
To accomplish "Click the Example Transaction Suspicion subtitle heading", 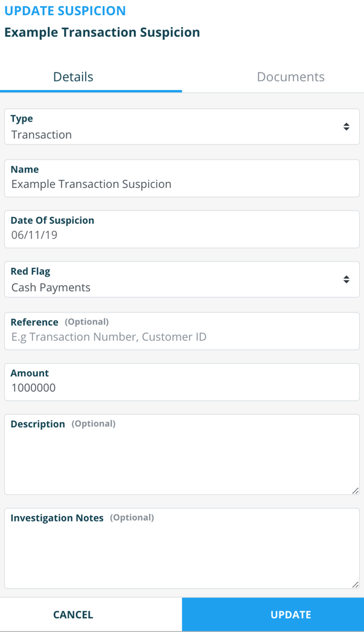I will pyautogui.click(x=102, y=33).
